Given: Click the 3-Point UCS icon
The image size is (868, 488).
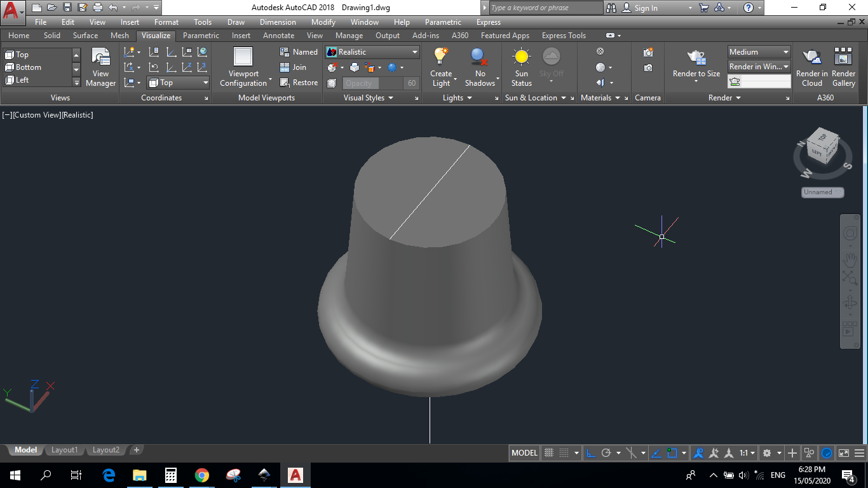Looking at the screenshot, I should 203,67.
